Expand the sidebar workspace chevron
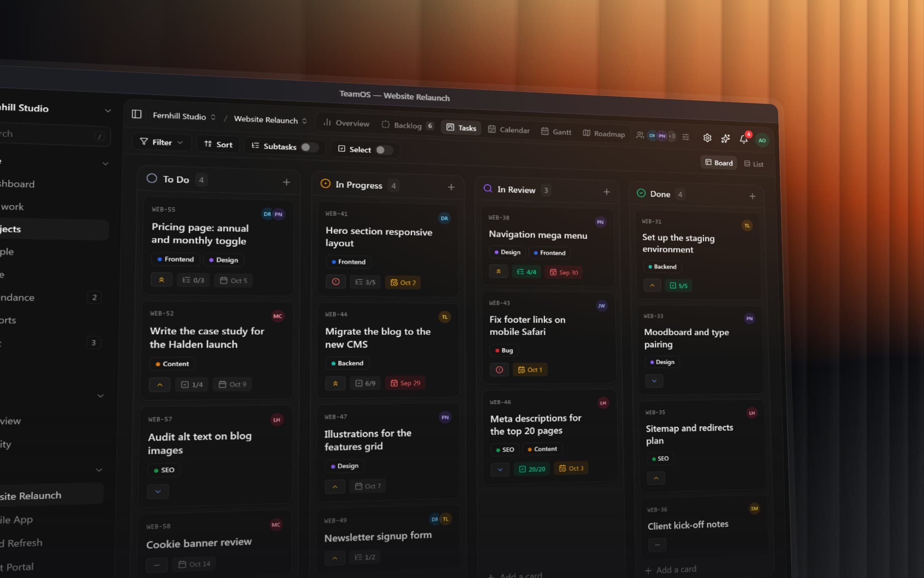This screenshot has height=578, width=924. click(108, 111)
